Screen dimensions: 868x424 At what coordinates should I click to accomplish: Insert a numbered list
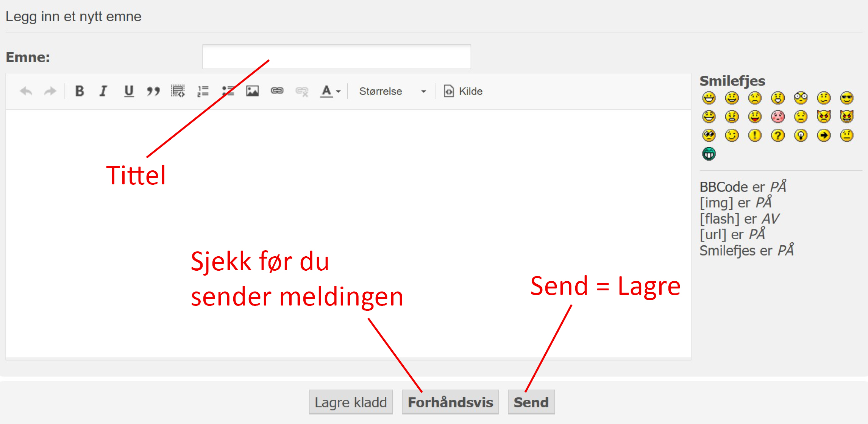point(203,91)
